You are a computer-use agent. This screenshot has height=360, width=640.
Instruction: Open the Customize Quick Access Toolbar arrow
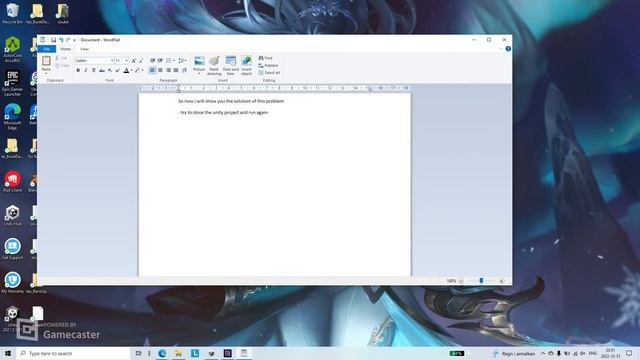coord(74,40)
